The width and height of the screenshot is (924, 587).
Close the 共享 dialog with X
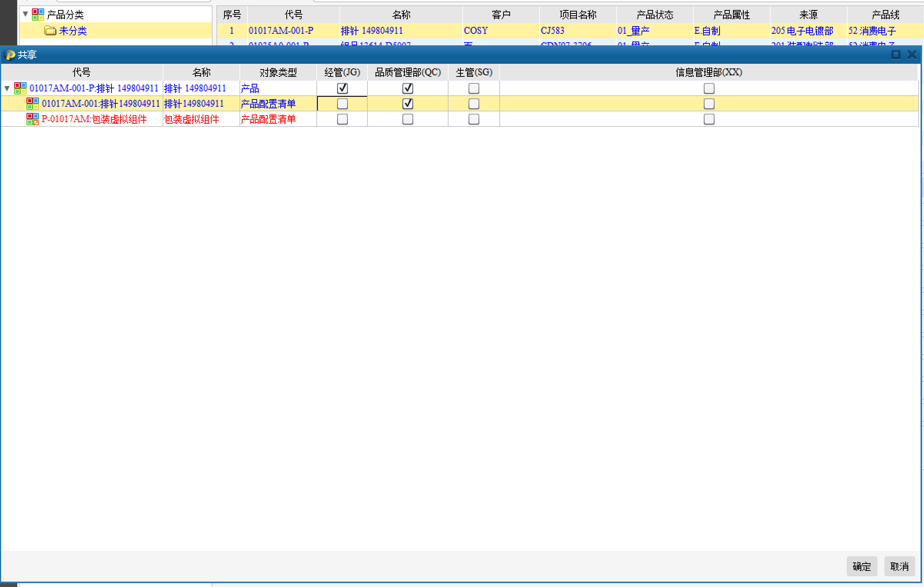[912, 55]
